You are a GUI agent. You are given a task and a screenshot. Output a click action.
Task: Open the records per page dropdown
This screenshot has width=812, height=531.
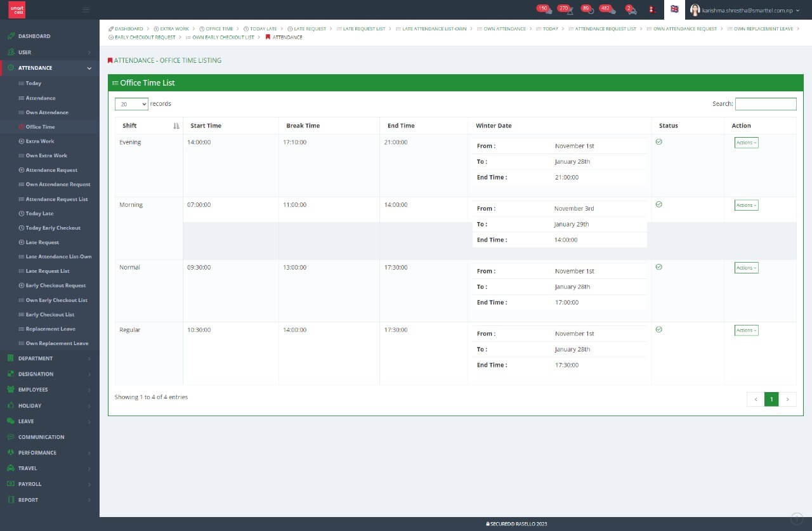click(x=131, y=104)
